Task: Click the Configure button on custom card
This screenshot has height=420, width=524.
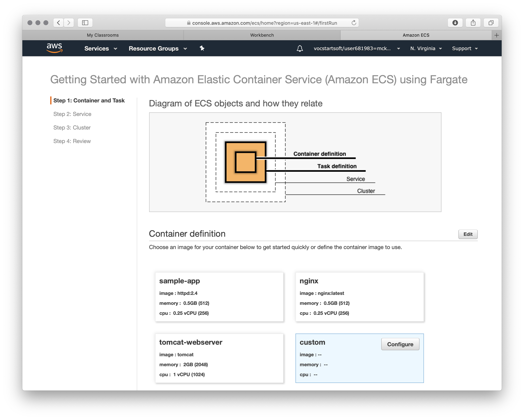Action: [x=400, y=344]
